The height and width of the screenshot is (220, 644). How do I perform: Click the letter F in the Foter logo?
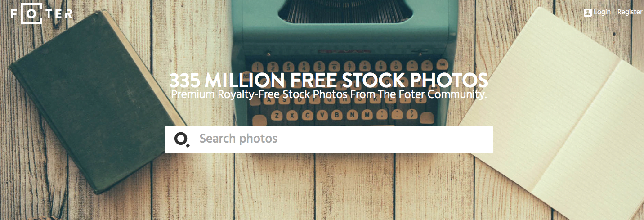click(x=15, y=13)
